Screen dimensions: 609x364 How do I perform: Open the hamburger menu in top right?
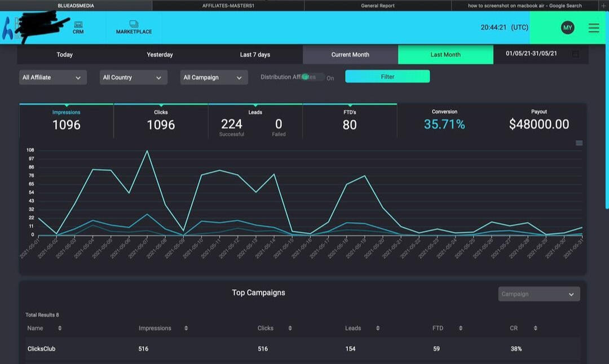(594, 28)
